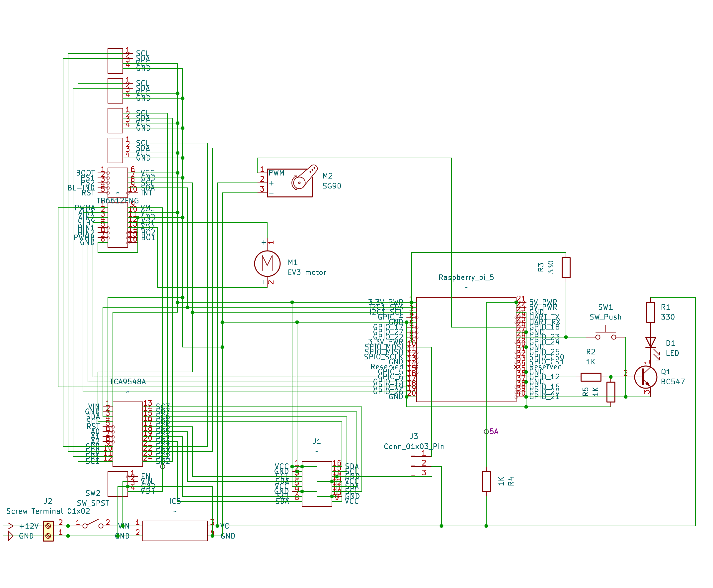Click the Screw_Terminal_01x02 label
This screenshot has width=713, height=588.
(x=48, y=511)
